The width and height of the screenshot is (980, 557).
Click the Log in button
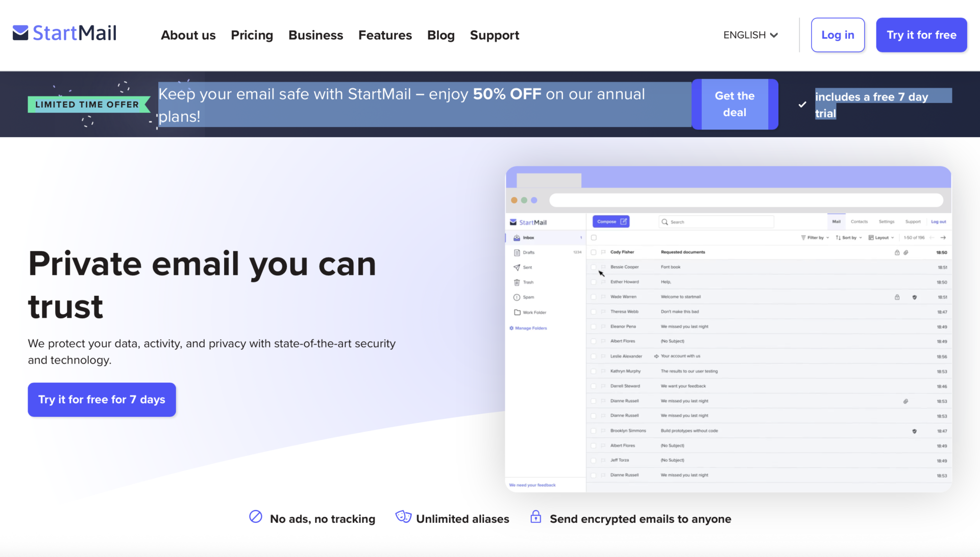pos(838,35)
